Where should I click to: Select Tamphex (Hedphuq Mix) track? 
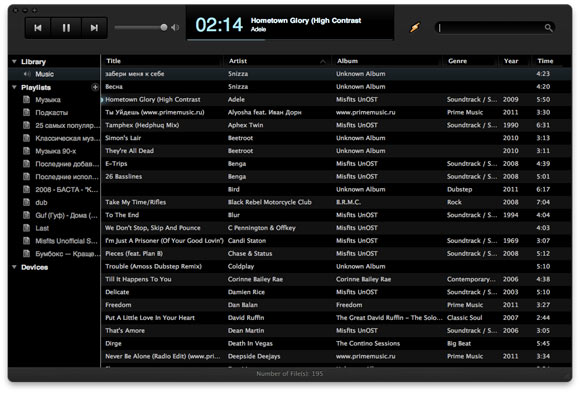pyautogui.click(x=336, y=125)
